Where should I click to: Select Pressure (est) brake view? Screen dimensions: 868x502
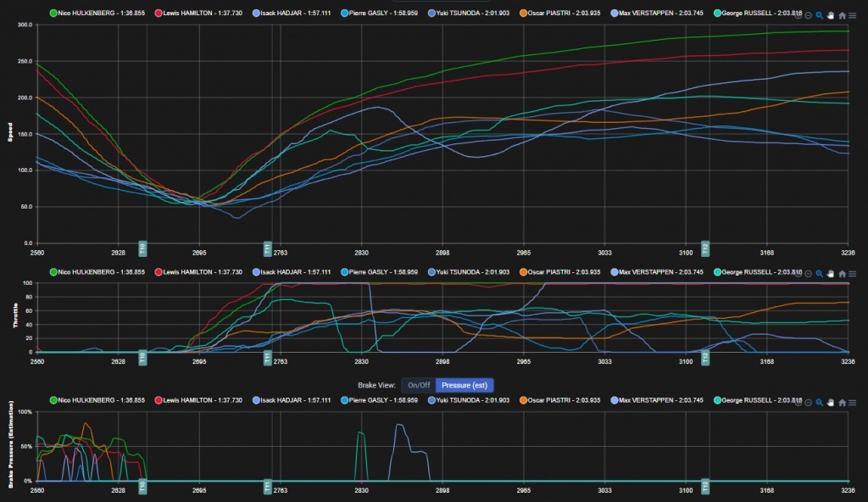[465, 385]
